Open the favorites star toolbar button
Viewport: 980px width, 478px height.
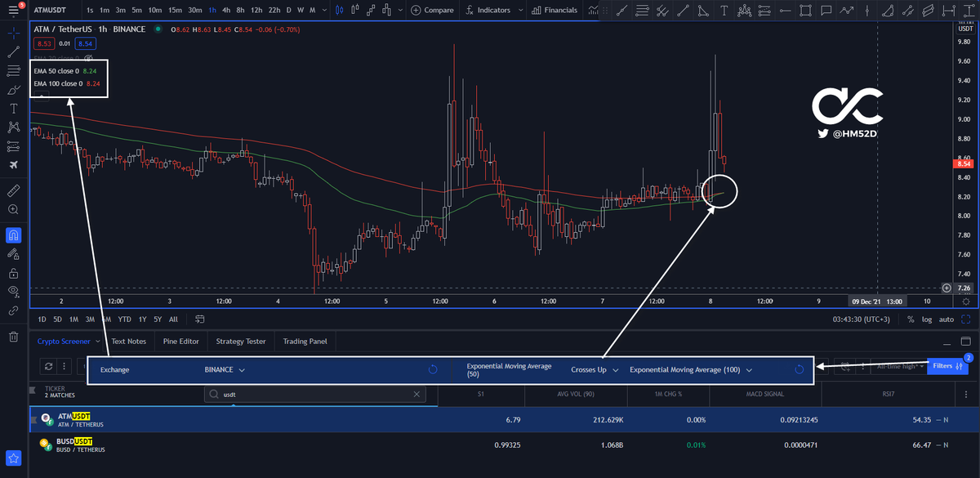(13, 458)
